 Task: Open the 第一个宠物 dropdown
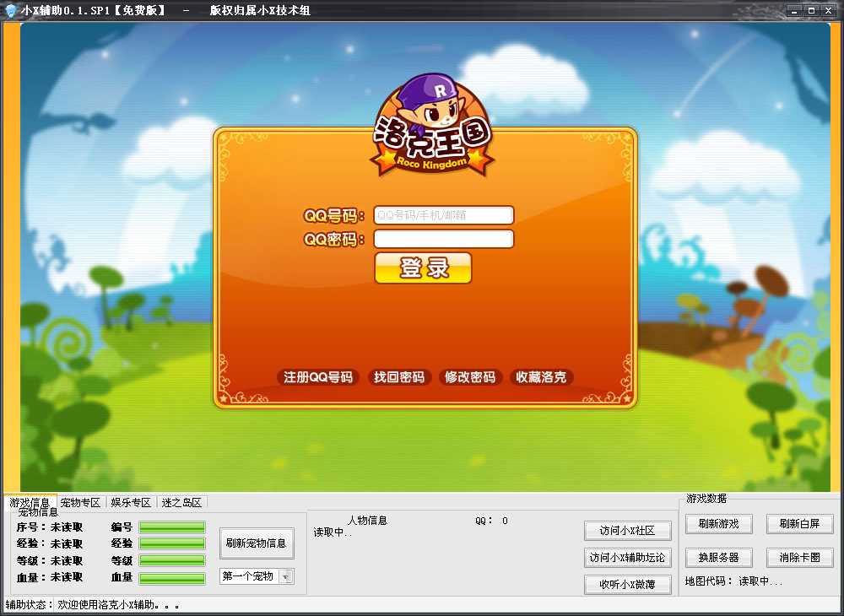tap(257, 576)
